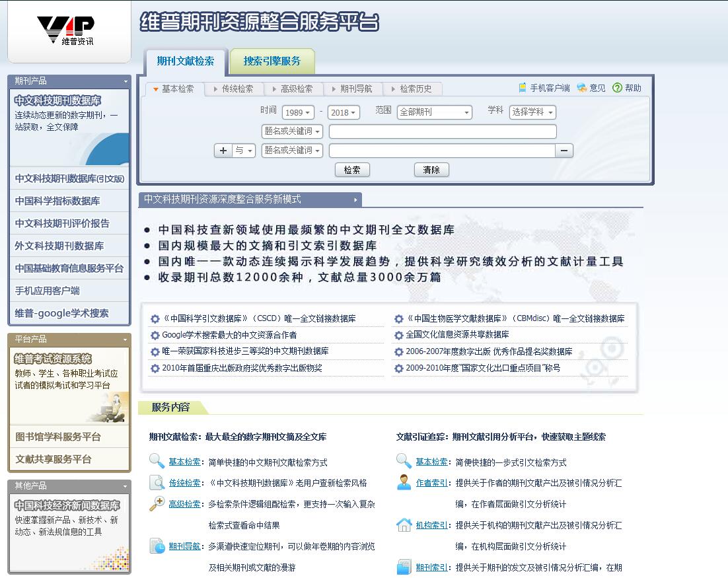Click the green 帮助 question mark icon
The width and height of the screenshot is (728, 578).
[x=617, y=88]
